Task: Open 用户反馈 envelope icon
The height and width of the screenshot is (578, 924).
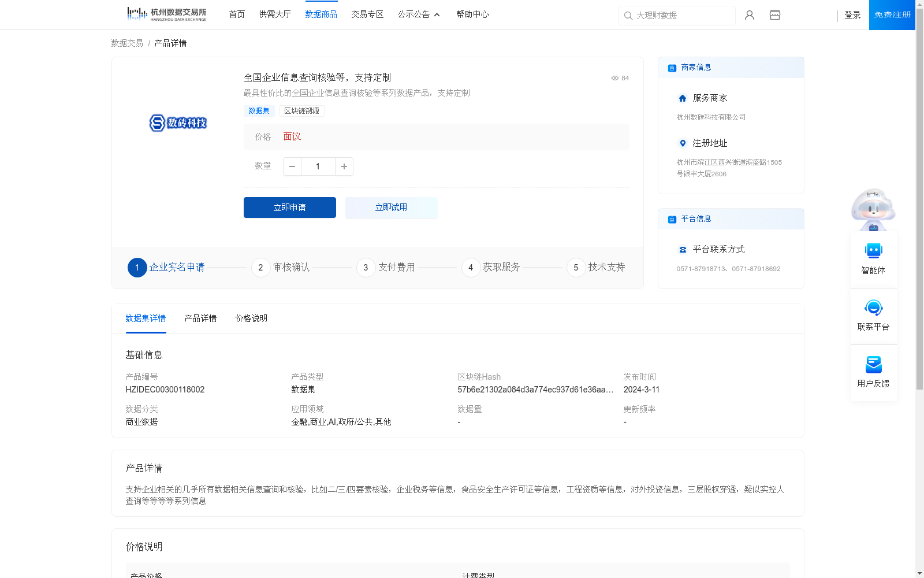Action: pyautogui.click(x=873, y=364)
